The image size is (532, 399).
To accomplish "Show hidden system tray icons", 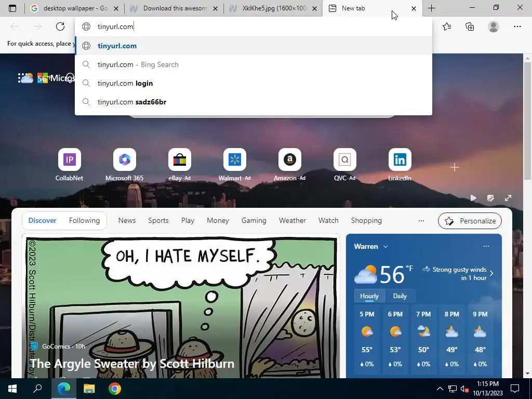I will pos(440,389).
